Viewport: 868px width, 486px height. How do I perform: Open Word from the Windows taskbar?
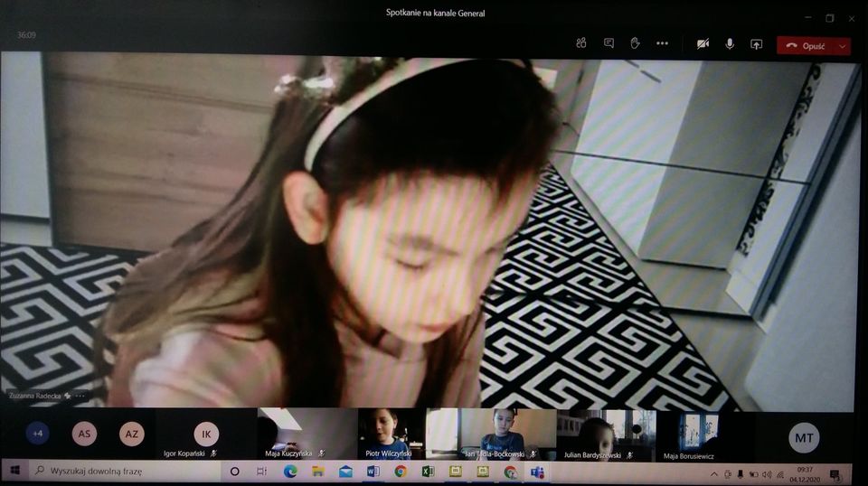(x=373, y=472)
